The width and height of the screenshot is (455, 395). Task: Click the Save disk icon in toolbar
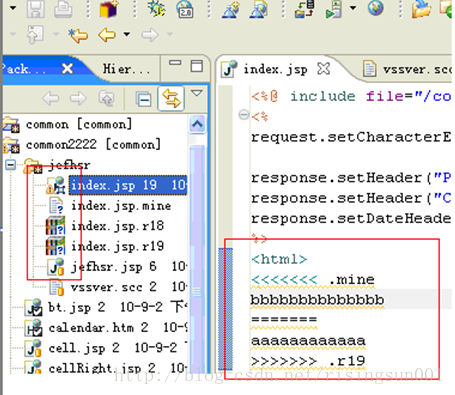35,8
